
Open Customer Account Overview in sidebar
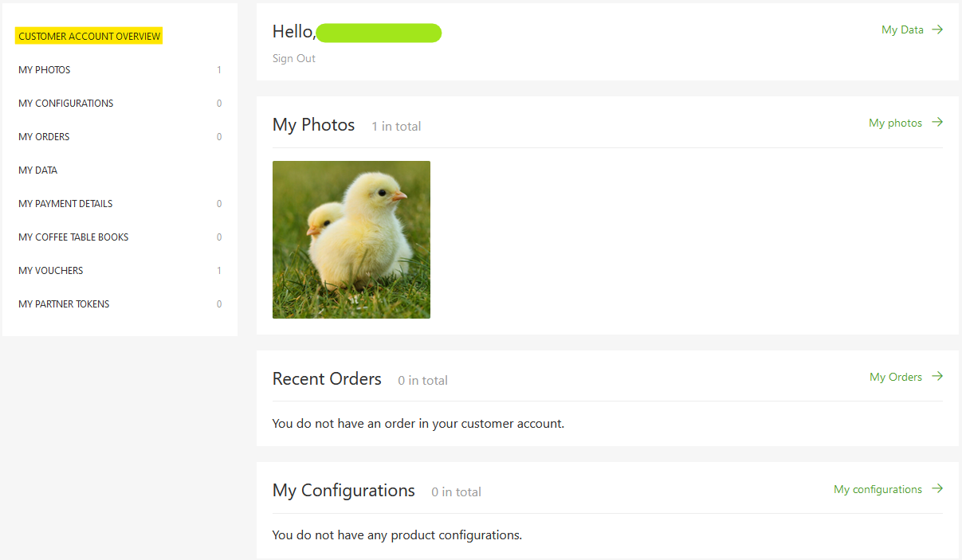tap(89, 37)
